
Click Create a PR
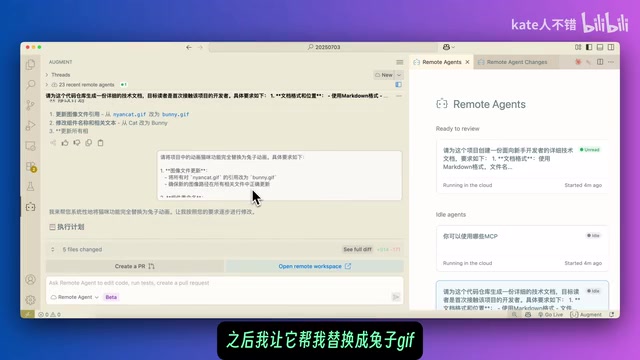tap(135, 266)
